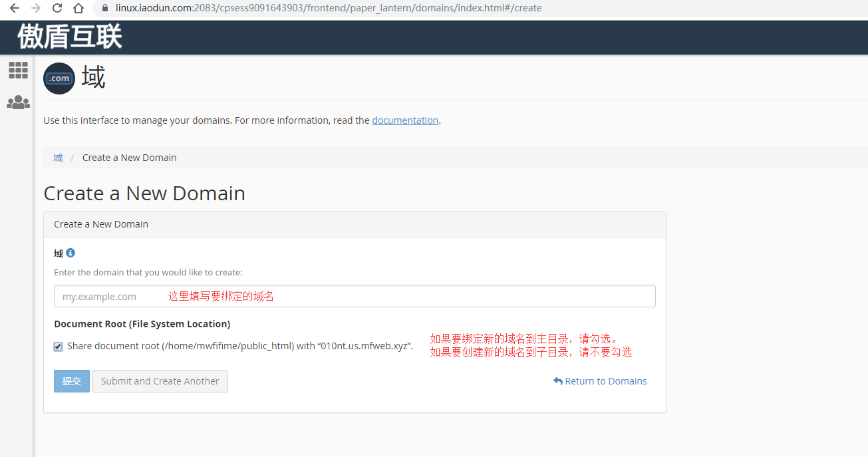Click the Create a New Domain breadcrumb item
The width and height of the screenshot is (868, 457).
(x=129, y=158)
